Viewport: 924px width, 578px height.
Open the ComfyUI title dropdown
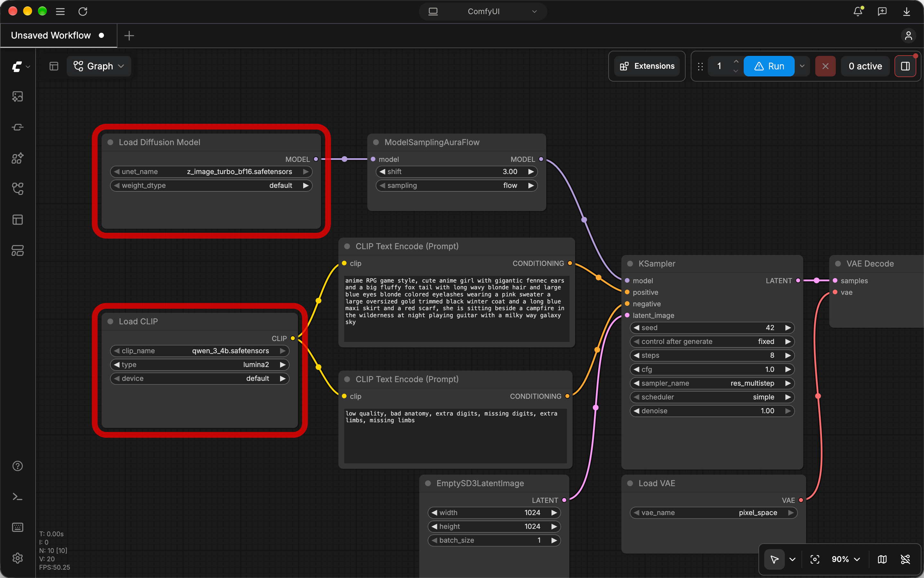[x=483, y=12]
